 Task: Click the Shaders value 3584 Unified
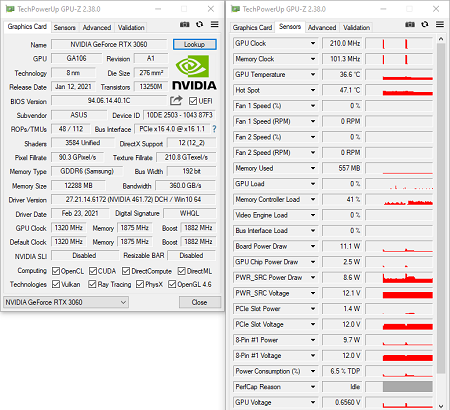click(83, 143)
